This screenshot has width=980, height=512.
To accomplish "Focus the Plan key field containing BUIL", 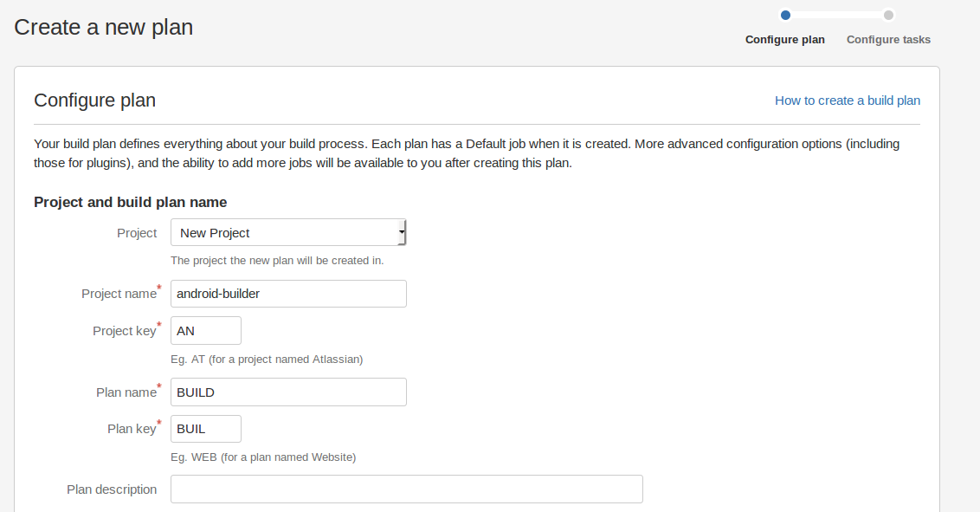I will [x=206, y=429].
